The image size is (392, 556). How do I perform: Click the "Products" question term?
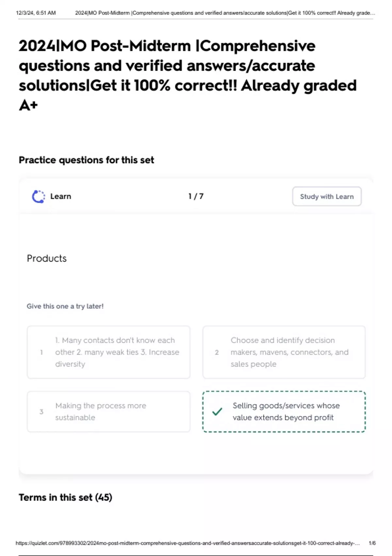(47, 258)
